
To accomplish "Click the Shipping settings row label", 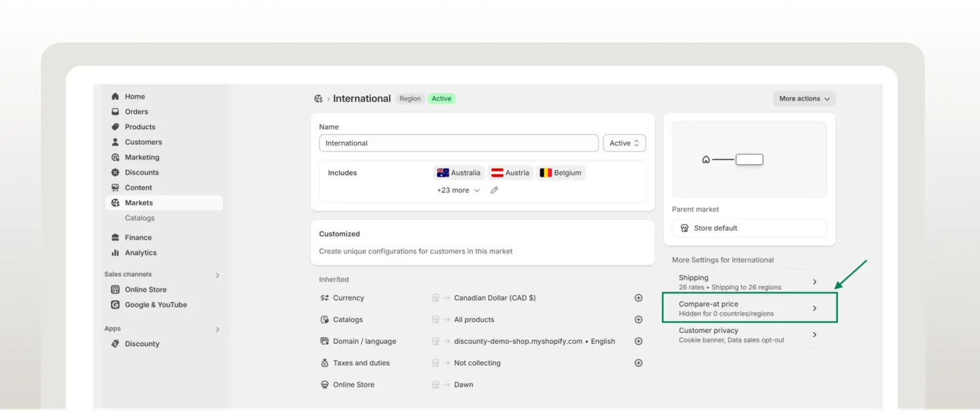I will [693, 277].
